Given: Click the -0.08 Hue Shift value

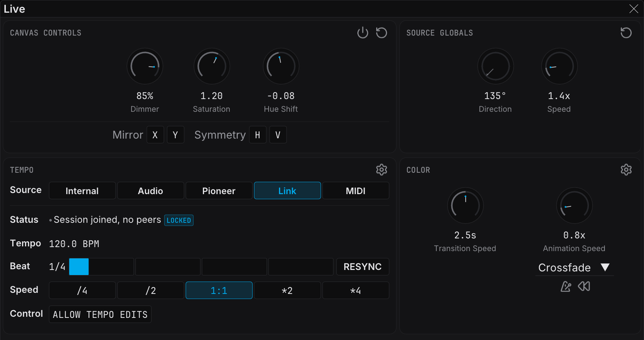Looking at the screenshot, I should point(281,96).
